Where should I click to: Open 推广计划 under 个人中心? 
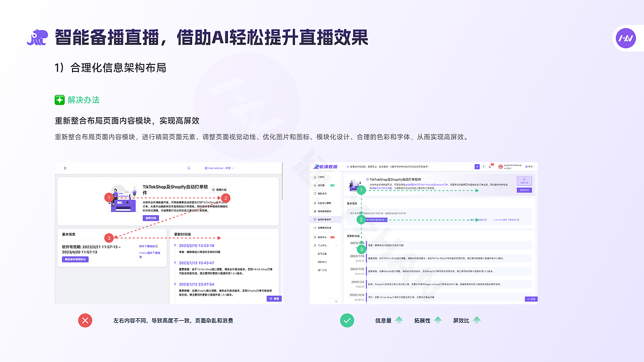tap(322, 270)
